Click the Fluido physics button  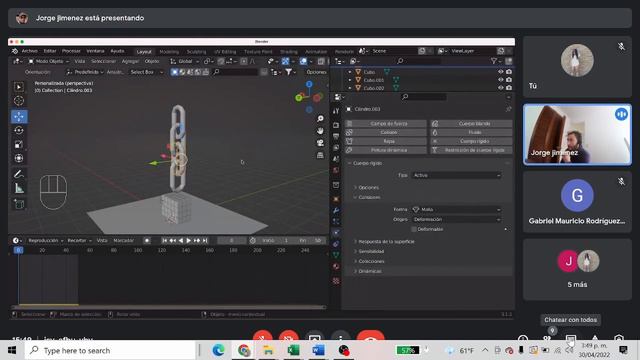pos(471,132)
